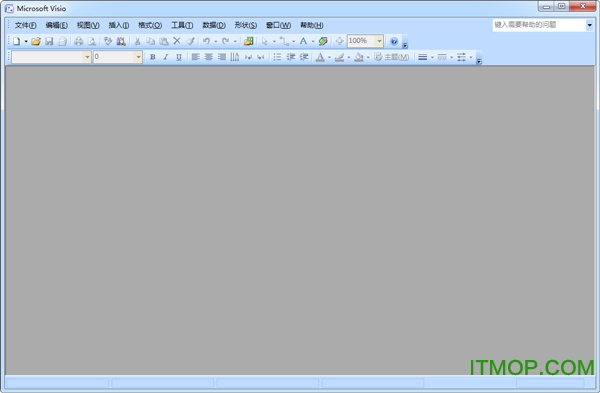Screen dimensions: 600x393
Task: Click the pan and zoom crosshair icon
Action: coord(339,41)
